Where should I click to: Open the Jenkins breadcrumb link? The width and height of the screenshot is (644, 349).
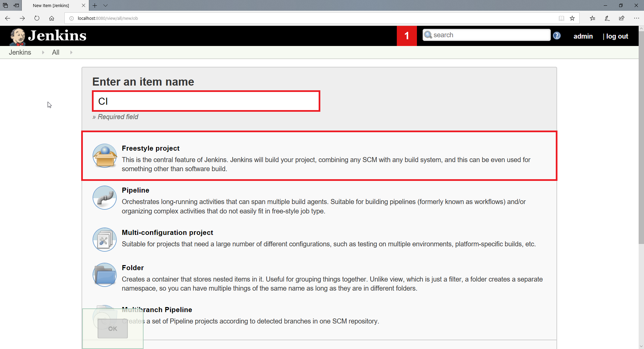point(20,52)
